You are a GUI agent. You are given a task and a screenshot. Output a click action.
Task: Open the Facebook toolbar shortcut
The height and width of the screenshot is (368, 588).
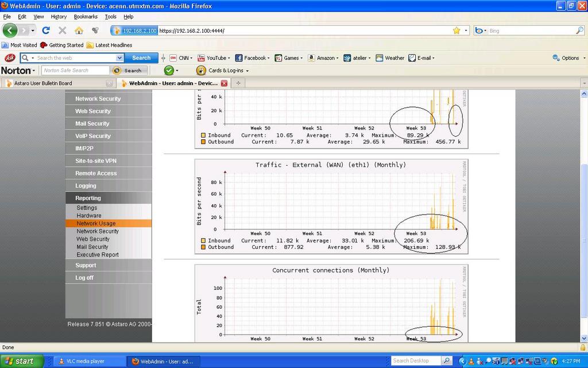pos(252,58)
